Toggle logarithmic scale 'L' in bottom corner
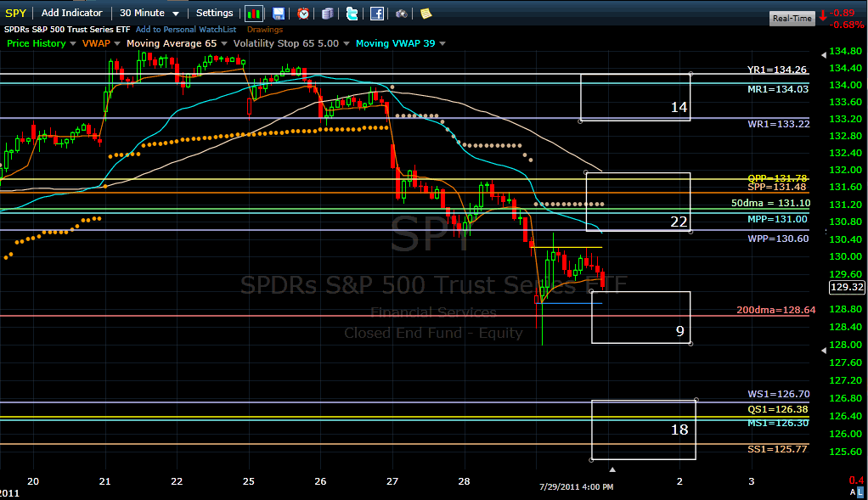 click(x=860, y=492)
